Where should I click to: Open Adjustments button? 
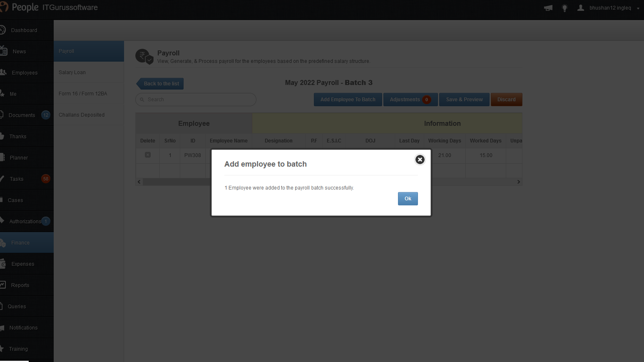pos(410,100)
